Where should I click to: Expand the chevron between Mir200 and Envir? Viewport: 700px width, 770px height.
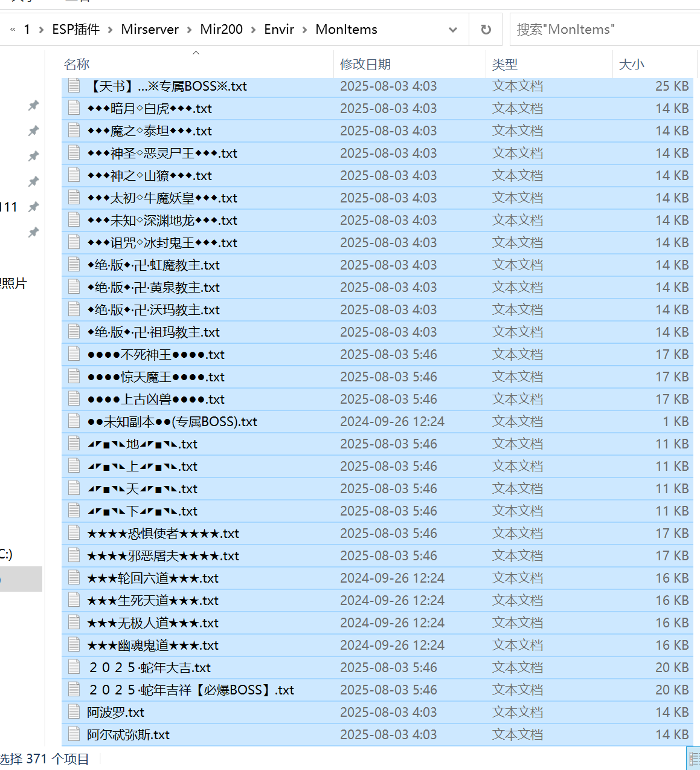click(254, 30)
